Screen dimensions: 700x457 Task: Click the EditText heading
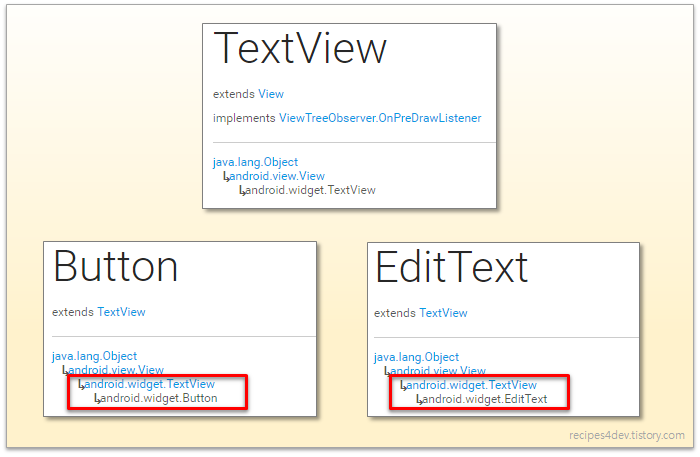click(452, 267)
